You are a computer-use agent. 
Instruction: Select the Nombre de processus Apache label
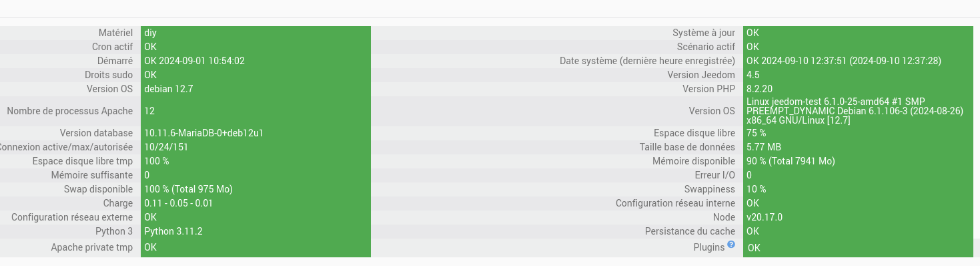(x=69, y=111)
